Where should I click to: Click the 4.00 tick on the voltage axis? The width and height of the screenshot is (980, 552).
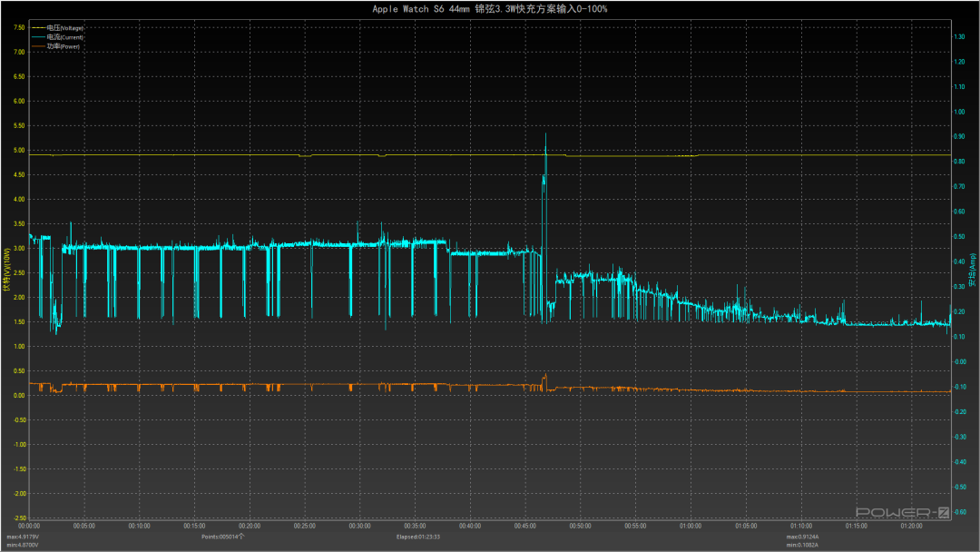click(19, 200)
